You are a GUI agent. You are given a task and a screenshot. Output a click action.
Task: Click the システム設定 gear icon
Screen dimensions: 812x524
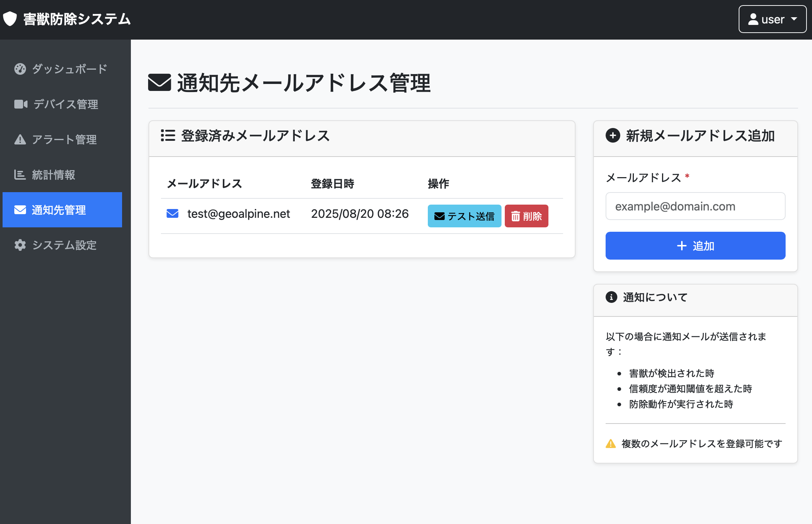[20, 245]
